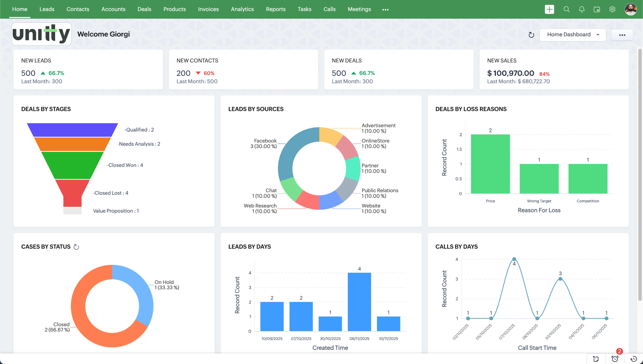This screenshot has height=364, width=643.
Task: Open search with the magnifier icon
Action: pyautogui.click(x=566, y=10)
